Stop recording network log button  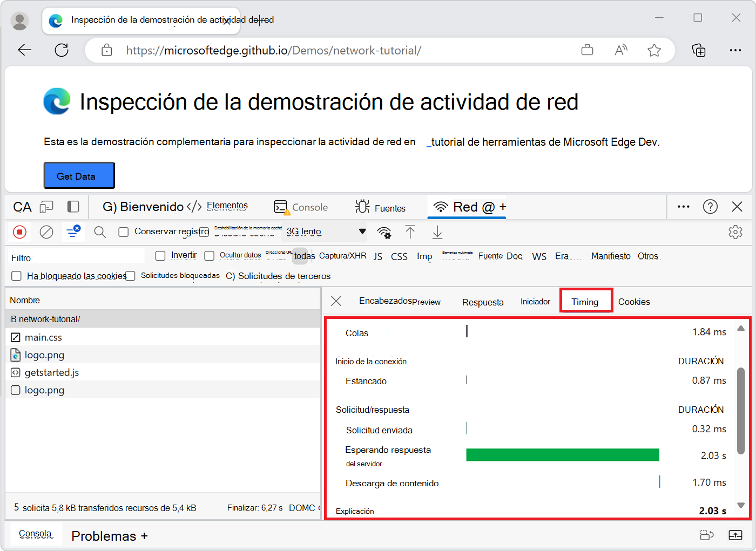point(19,232)
